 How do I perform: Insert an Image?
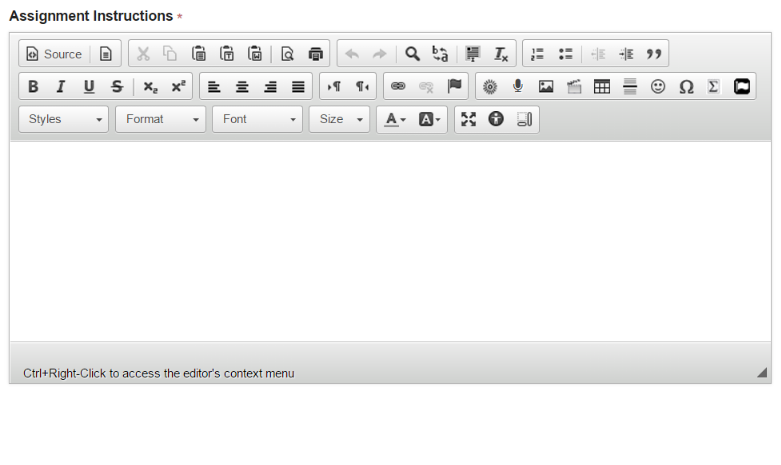click(x=546, y=87)
